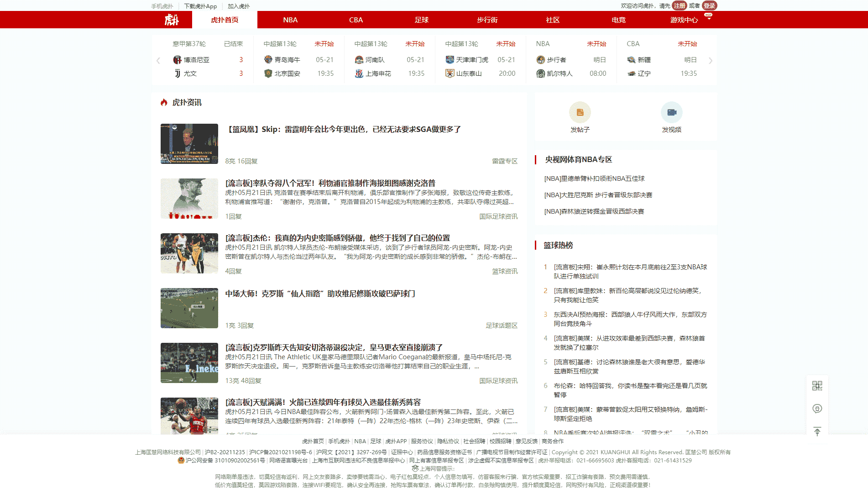This screenshot has height=493, width=868.
Task: Click the 虎扑APP footer link
Action: tap(396, 441)
